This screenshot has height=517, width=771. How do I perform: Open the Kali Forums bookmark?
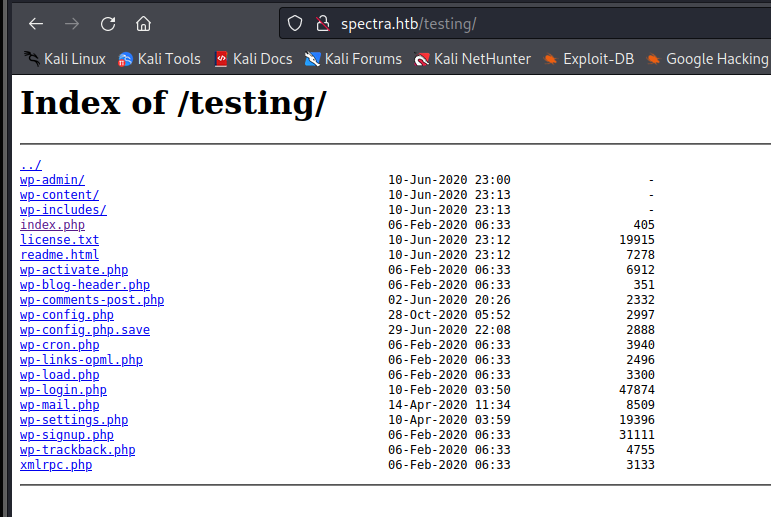point(353,59)
